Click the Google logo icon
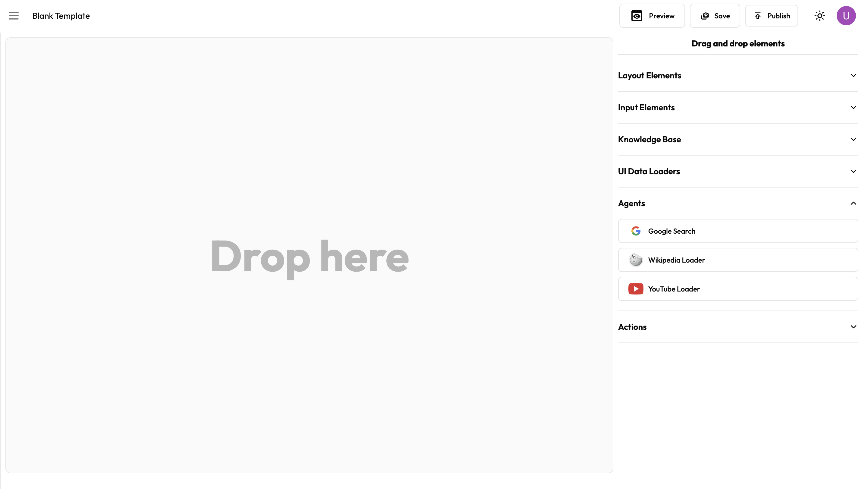Screen dimensions: 868x489 coord(636,231)
